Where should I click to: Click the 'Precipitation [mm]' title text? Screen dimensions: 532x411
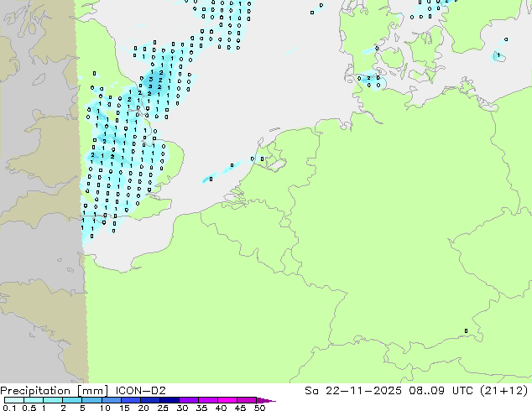tap(55, 391)
